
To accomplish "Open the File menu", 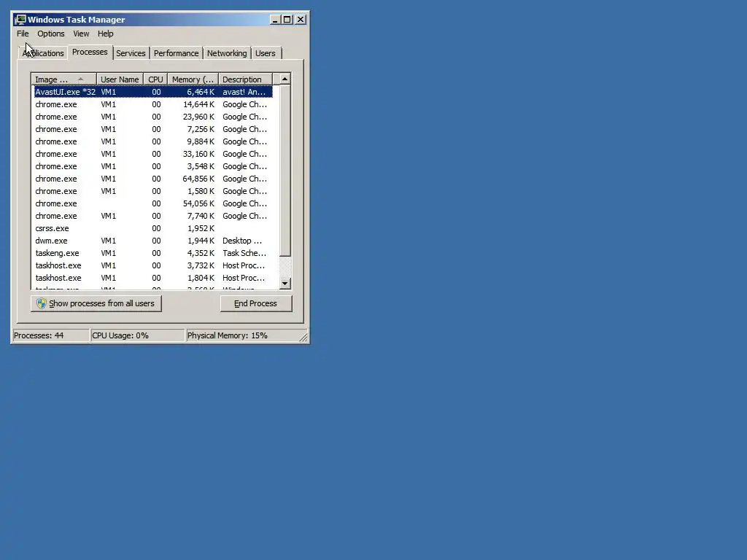I will [23, 34].
